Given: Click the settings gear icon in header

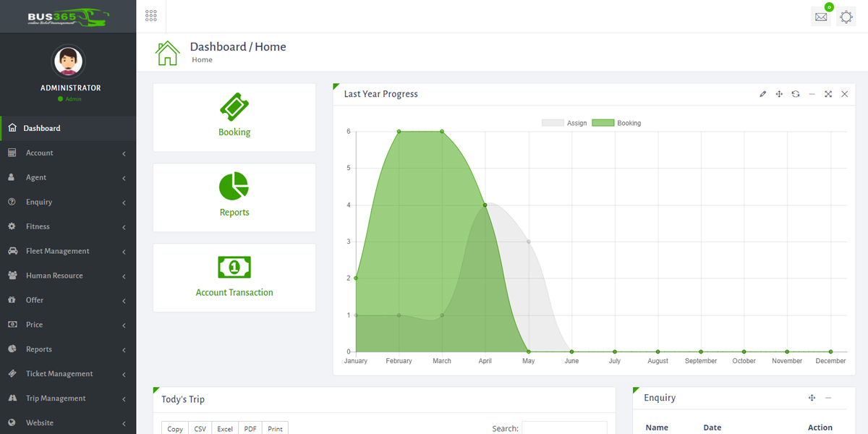Looking at the screenshot, I should (x=846, y=17).
